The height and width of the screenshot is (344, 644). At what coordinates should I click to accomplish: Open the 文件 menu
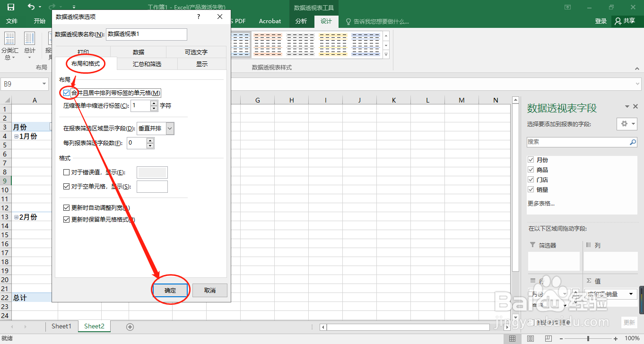12,21
